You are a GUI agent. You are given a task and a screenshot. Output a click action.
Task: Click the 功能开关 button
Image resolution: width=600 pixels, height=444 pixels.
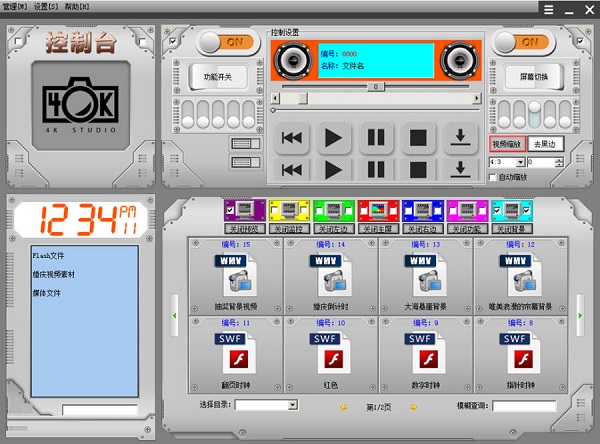tap(217, 77)
